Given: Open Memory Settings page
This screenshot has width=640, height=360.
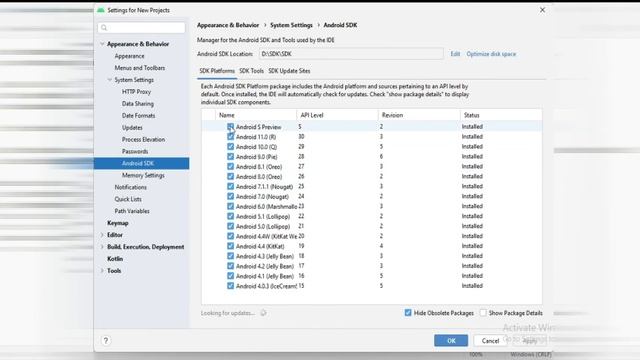Looking at the screenshot, I should (143, 175).
